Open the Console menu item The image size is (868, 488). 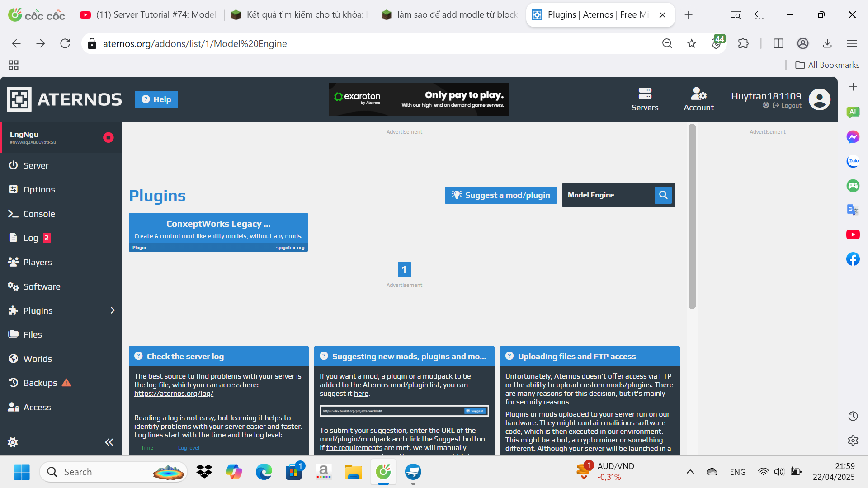(x=39, y=214)
